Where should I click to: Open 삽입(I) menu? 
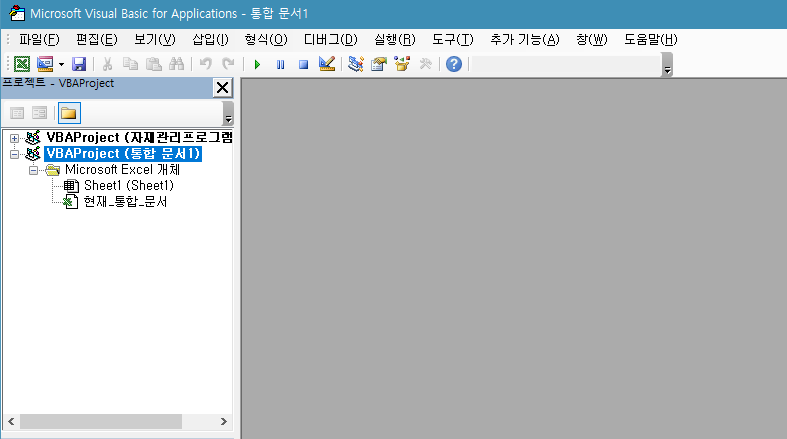coord(210,40)
